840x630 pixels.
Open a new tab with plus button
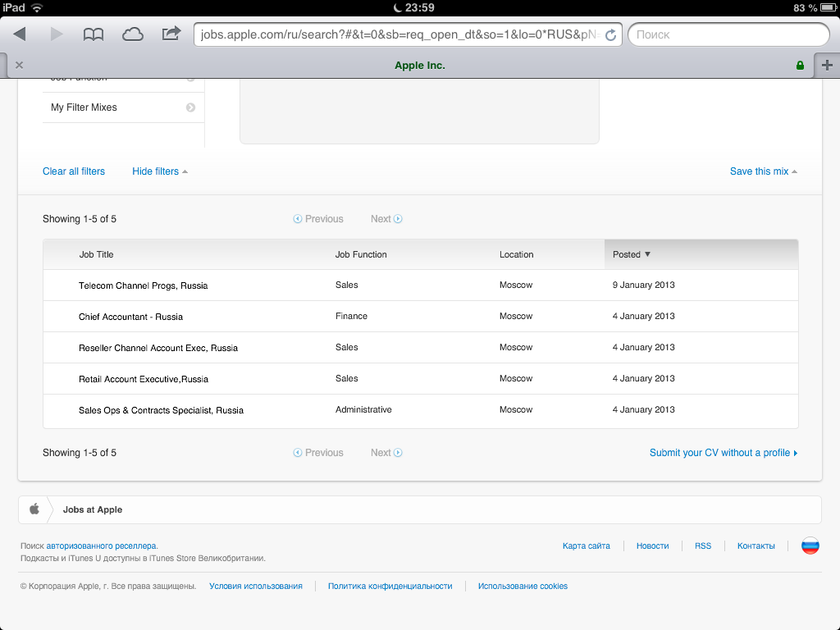(x=827, y=65)
